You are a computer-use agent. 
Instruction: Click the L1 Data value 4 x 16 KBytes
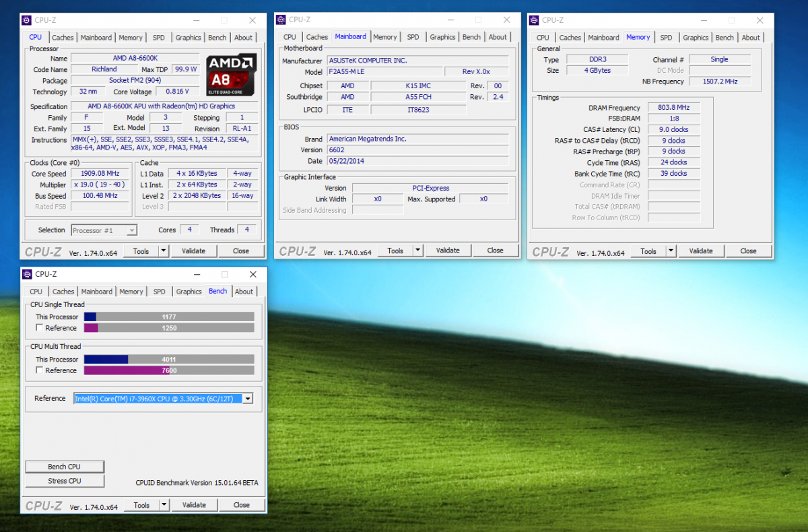197,173
